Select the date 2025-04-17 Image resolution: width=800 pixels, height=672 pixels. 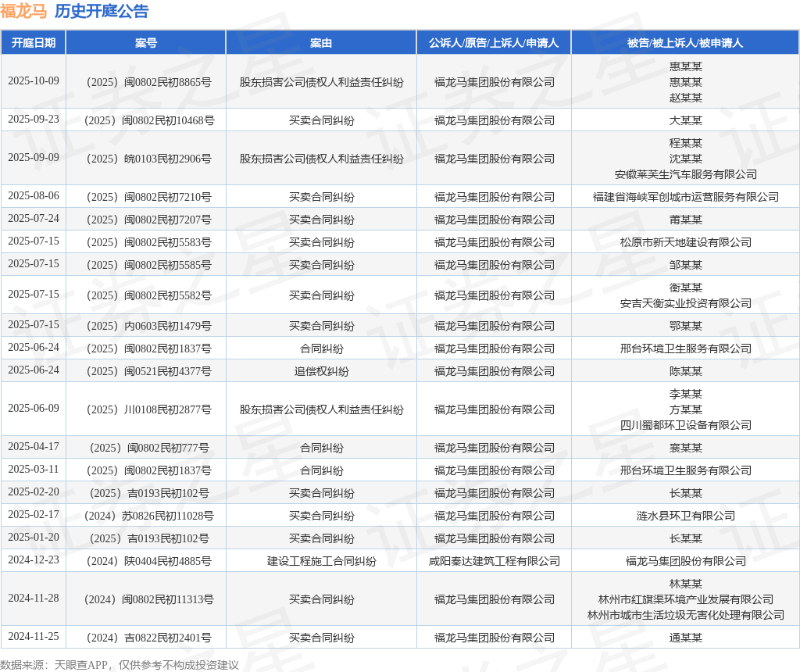[x=33, y=446]
